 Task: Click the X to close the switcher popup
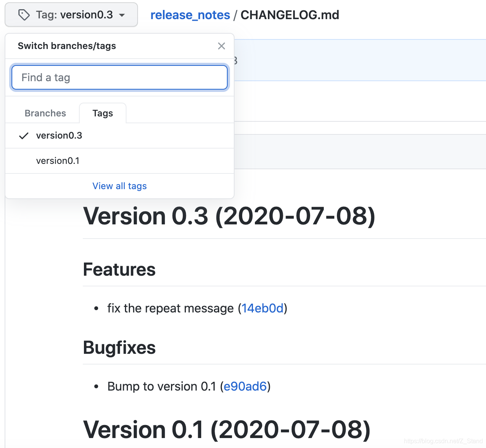pyautogui.click(x=222, y=46)
